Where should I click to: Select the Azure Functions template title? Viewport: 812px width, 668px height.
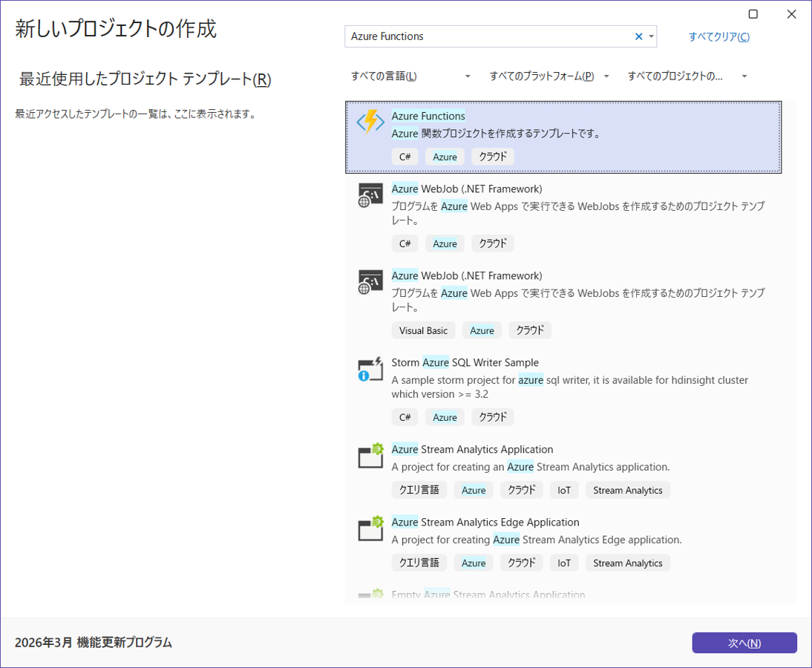[x=428, y=116]
